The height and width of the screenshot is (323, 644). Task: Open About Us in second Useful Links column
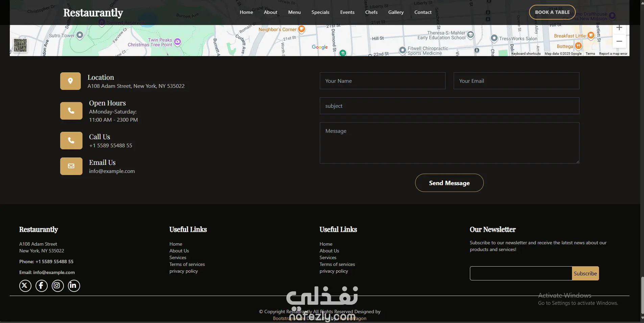pyautogui.click(x=329, y=251)
